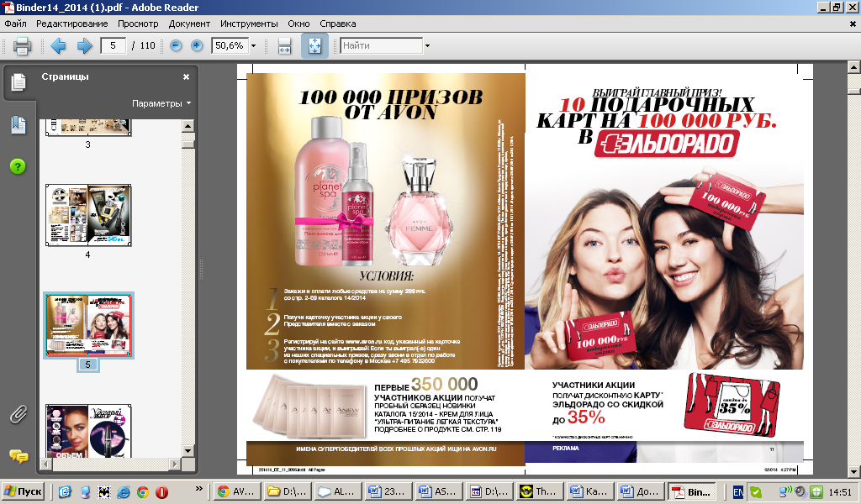Switch to Word document Ka... taskbar button
Viewport: 861px width, 504px height.
pyautogui.click(x=589, y=491)
